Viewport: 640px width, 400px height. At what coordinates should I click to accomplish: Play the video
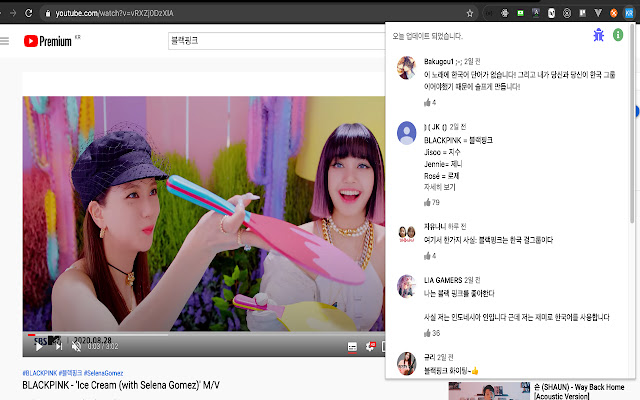pyautogui.click(x=39, y=347)
